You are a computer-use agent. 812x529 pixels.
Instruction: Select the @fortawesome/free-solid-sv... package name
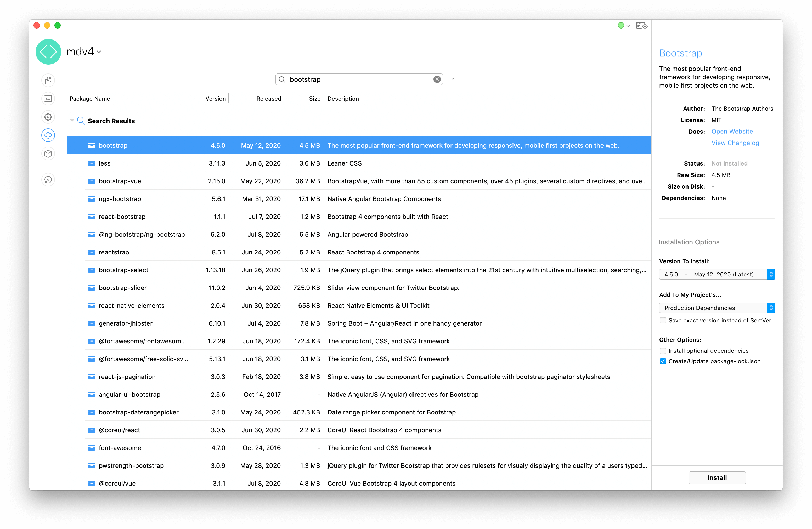(x=143, y=359)
